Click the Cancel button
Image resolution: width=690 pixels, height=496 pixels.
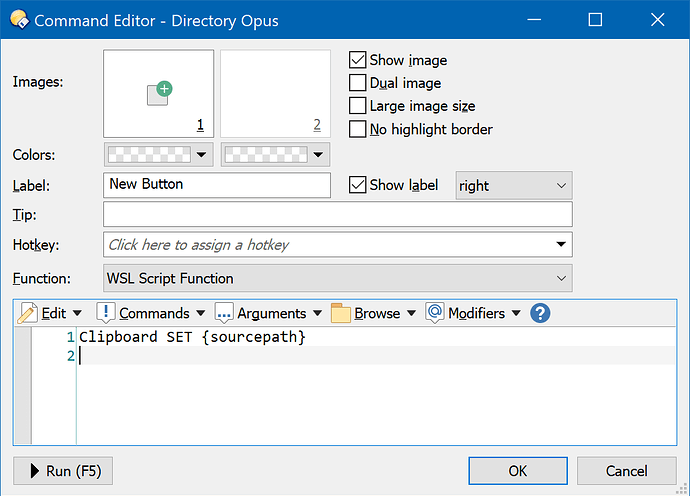click(x=626, y=471)
